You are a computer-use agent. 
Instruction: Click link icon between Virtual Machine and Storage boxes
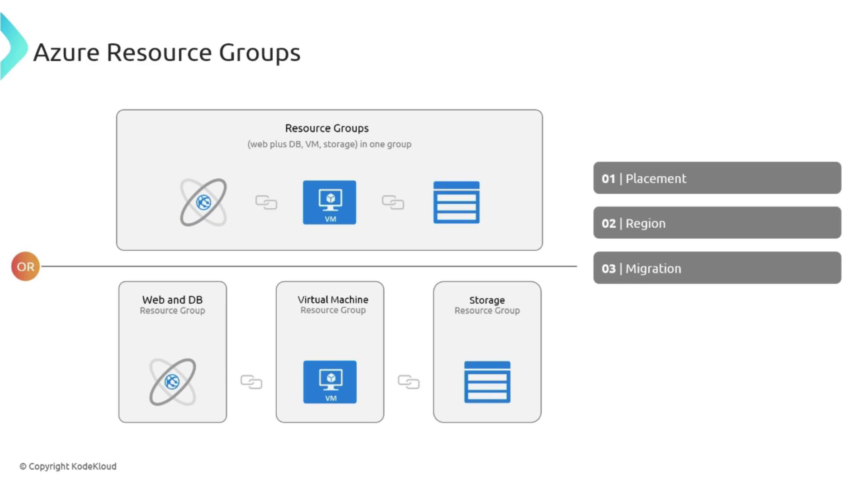[409, 382]
